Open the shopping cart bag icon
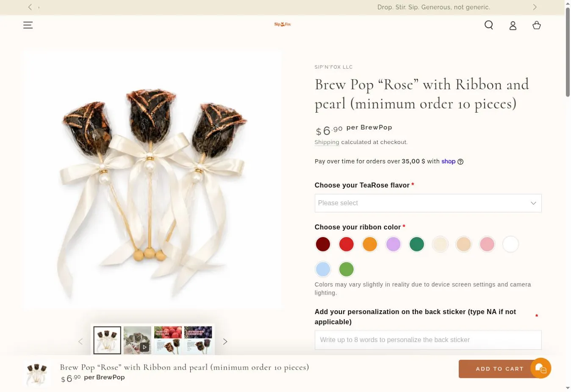The height and width of the screenshot is (392, 571). [x=537, y=25]
